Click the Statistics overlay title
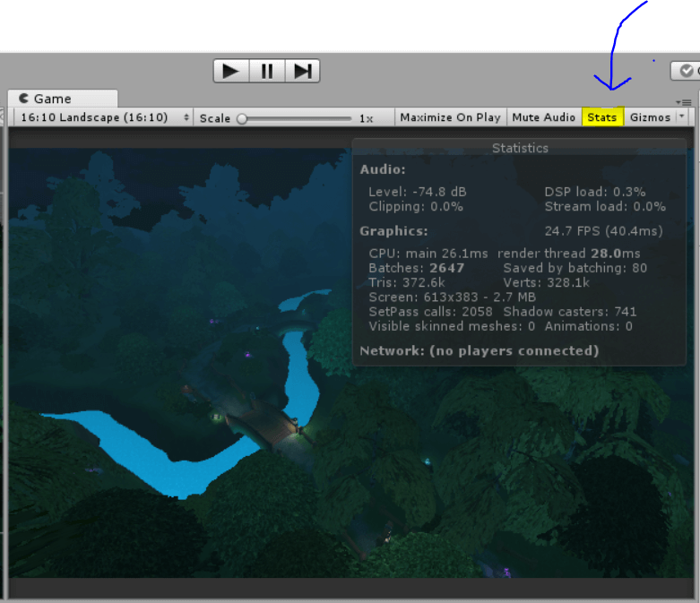Image resolution: width=700 pixels, height=603 pixels. (x=520, y=148)
